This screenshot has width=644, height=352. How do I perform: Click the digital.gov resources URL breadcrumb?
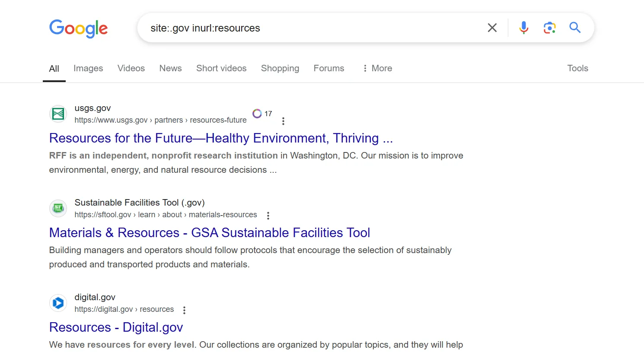point(124,309)
